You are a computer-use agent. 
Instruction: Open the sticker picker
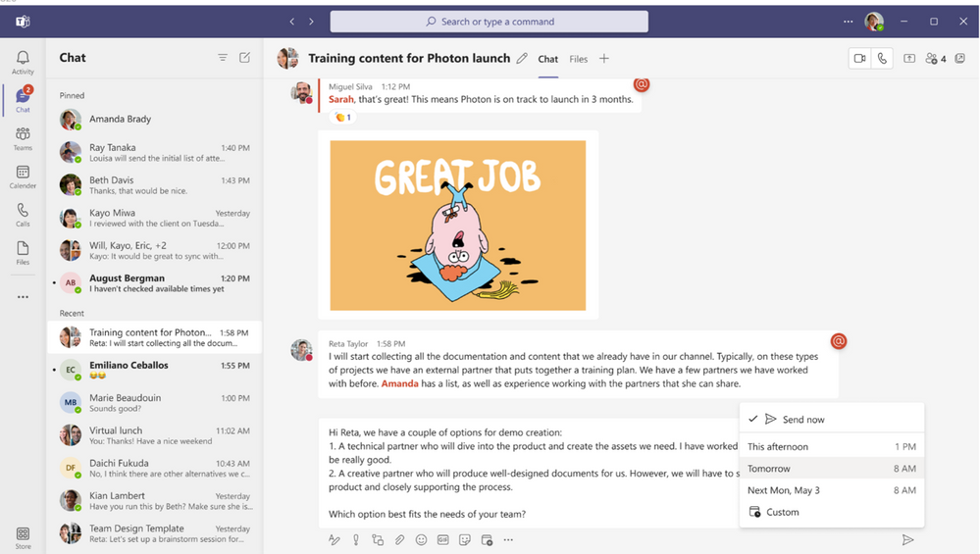[x=464, y=539]
